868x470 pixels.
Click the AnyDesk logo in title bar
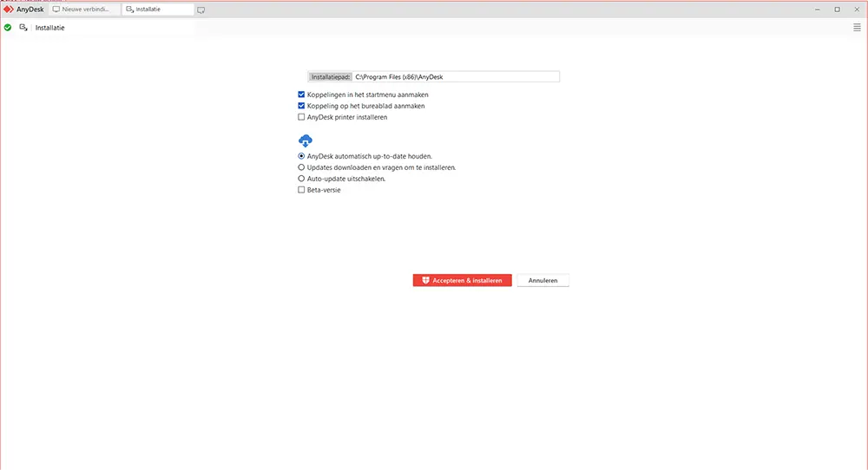pos(9,10)
